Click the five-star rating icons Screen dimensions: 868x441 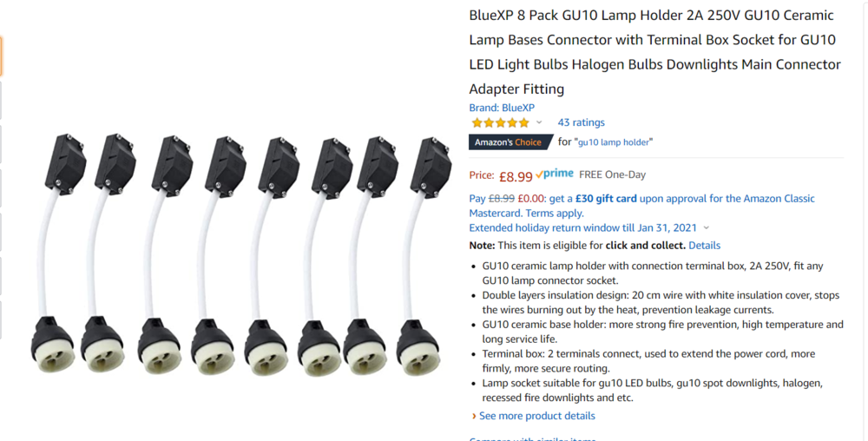pos(500,123)
